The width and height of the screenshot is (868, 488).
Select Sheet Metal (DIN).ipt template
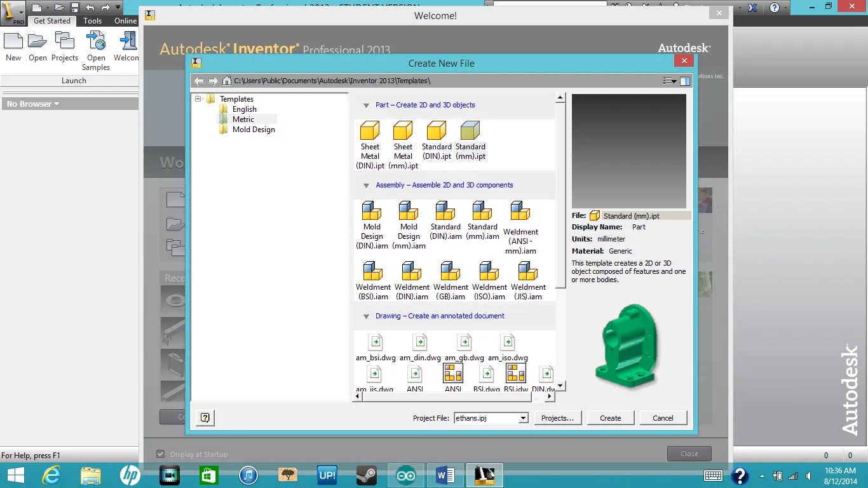(x=370, y=146)
